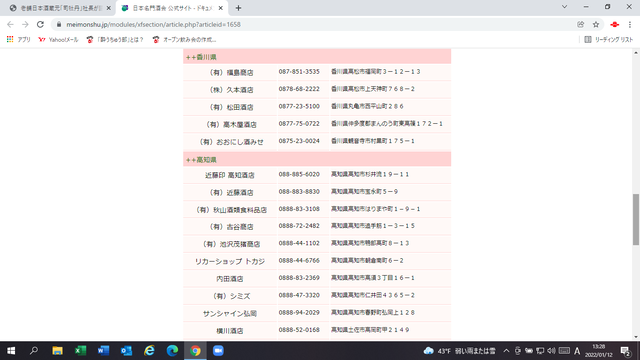Click the scrollbar up arrow

click(x=636, y=53)
